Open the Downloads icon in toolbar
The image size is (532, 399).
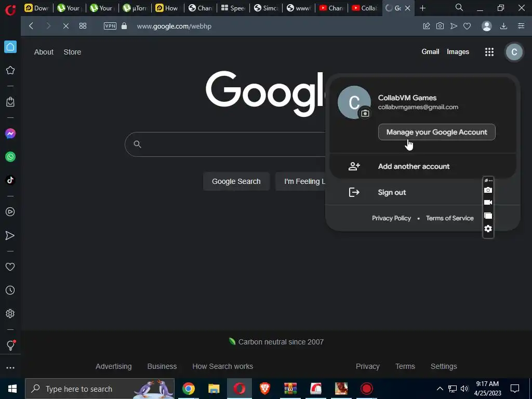click(504, 26)
